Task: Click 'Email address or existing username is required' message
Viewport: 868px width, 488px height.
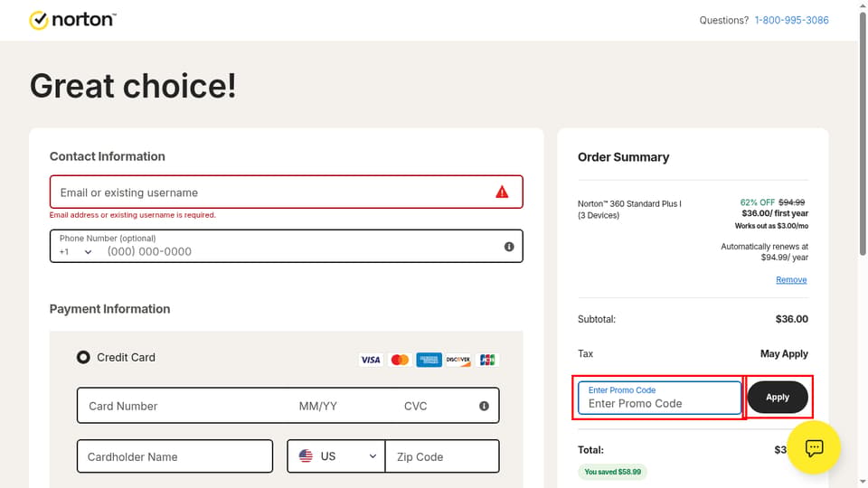Action: 133,215
